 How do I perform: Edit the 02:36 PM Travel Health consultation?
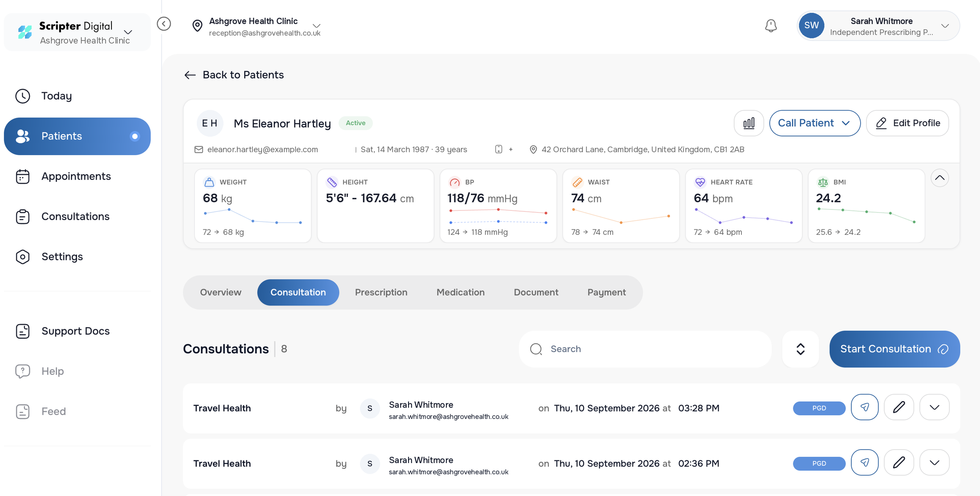pos(899,462)
